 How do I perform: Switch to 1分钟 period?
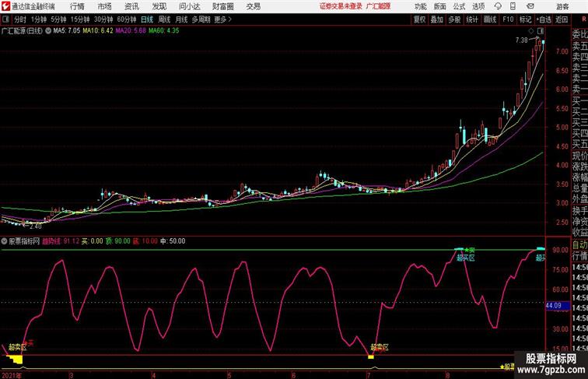tap(39, 19)
